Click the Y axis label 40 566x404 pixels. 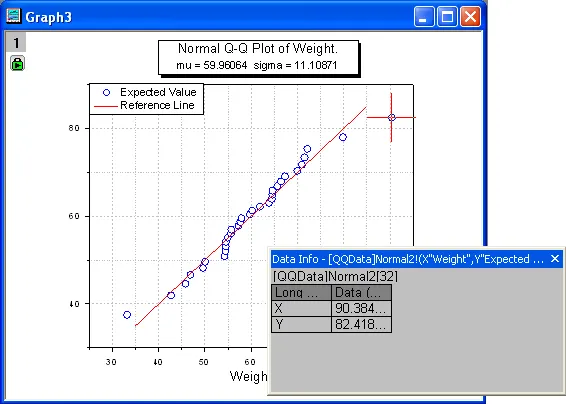[x=74, y=304]
